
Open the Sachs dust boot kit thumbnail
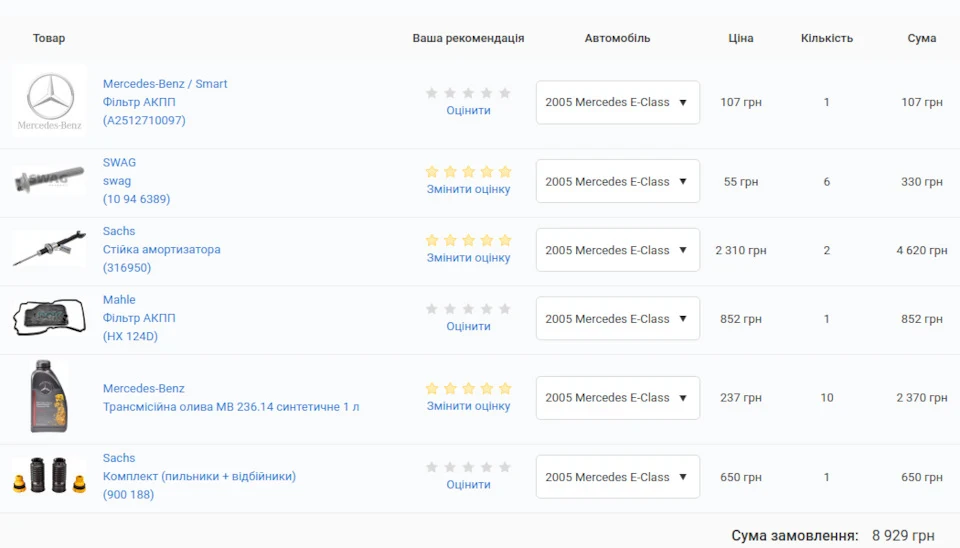[x=50, y=476]
